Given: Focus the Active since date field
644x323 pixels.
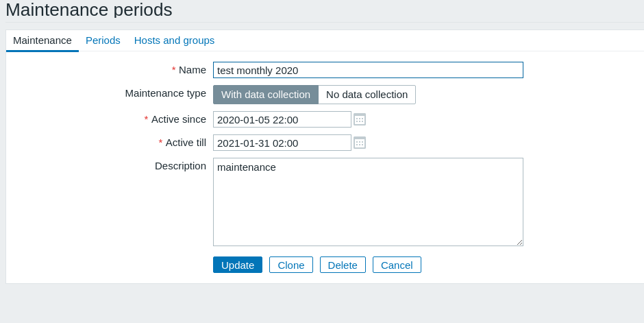Looking at the screenshot, I should click(x=282, y=119).
